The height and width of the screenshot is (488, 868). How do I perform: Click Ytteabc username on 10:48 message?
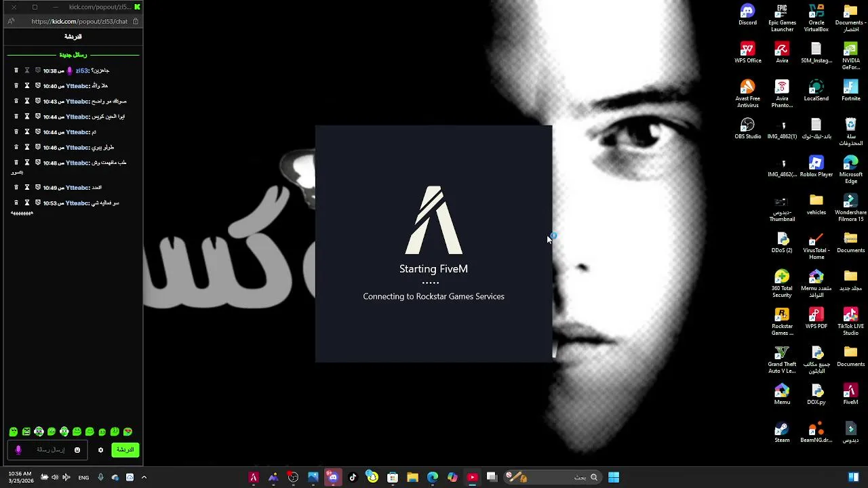point(77,163)
